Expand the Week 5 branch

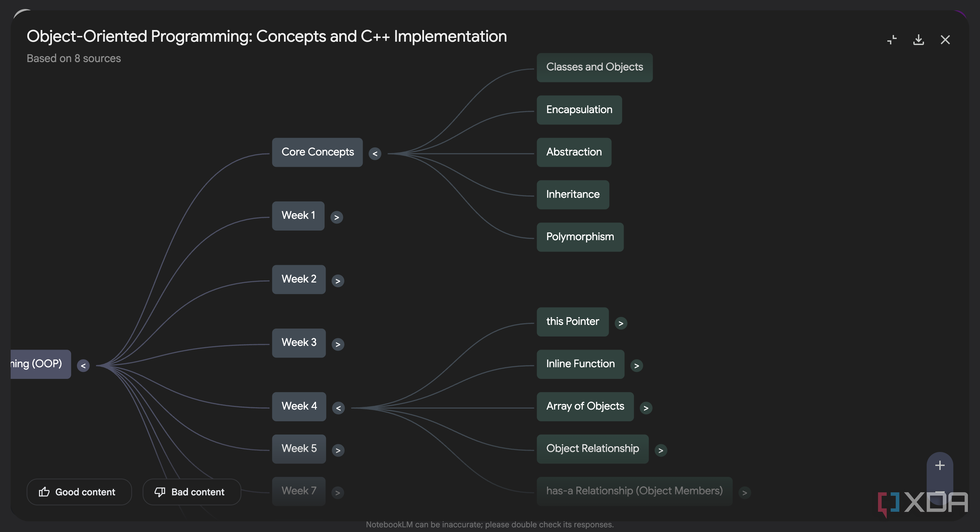(x=339, y=450)
